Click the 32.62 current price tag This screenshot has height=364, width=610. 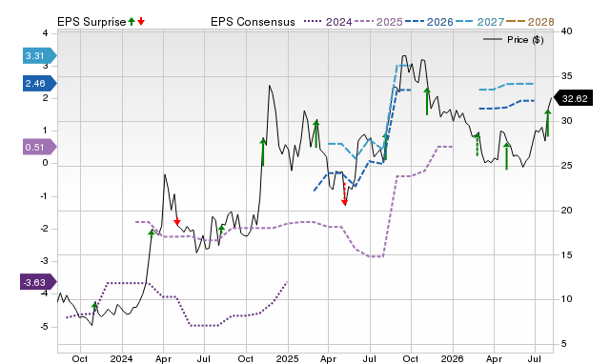coord(574,98)
